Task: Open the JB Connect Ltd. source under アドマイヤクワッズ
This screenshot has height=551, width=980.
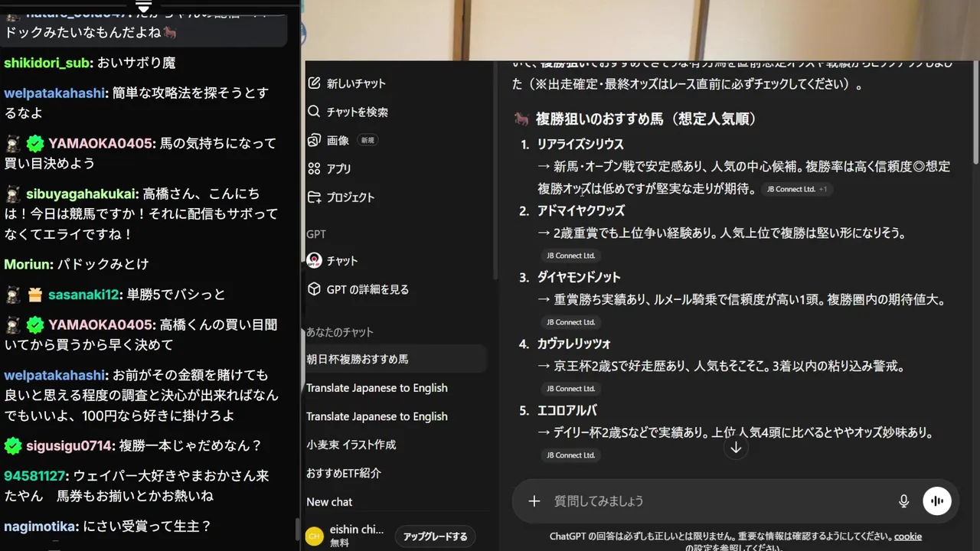Action: point(570,256)
